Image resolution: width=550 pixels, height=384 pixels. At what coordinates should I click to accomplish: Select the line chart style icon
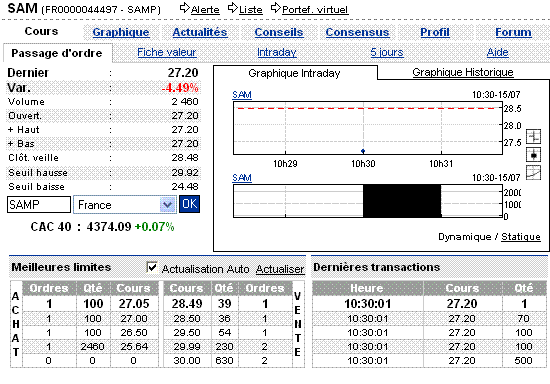(534, 173)
